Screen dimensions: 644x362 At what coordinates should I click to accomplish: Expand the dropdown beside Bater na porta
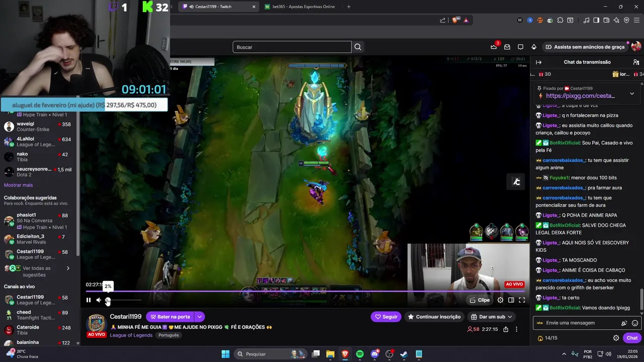pyautogui.click(x=200, y=317)
